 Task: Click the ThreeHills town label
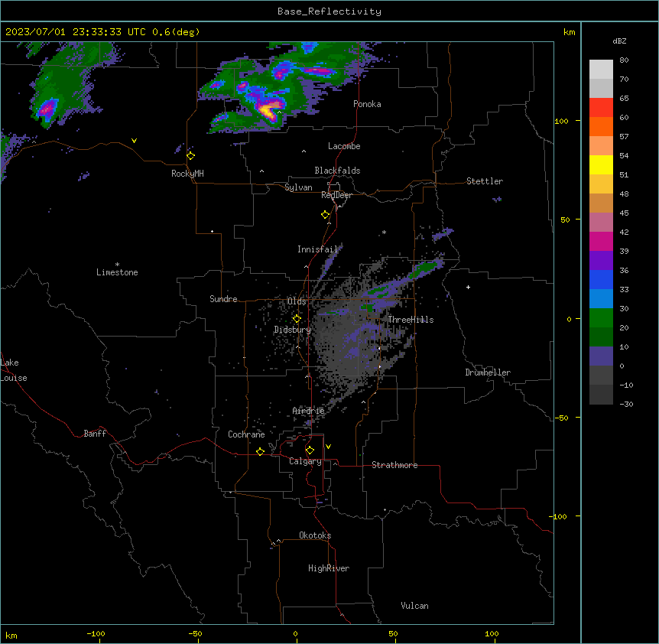tap(411, 320)
